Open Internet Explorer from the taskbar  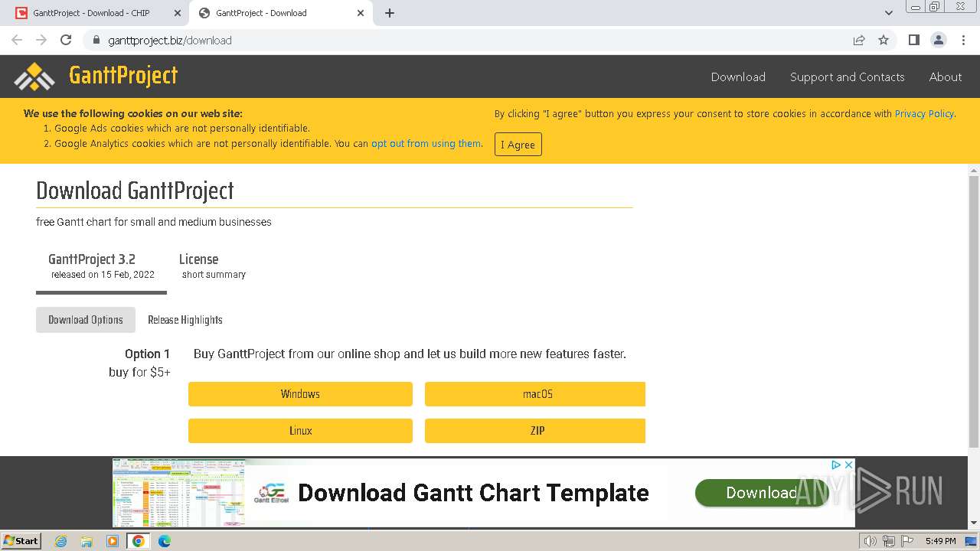[x=60, y=541]
